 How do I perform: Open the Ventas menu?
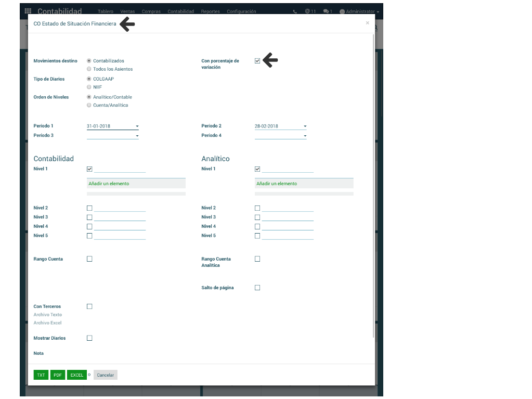(127, 11)
